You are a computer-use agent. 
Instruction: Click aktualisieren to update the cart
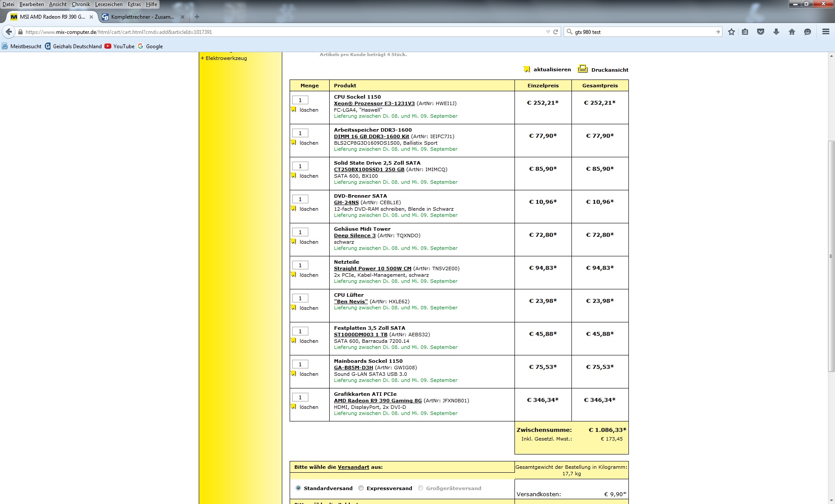[551, 70]
